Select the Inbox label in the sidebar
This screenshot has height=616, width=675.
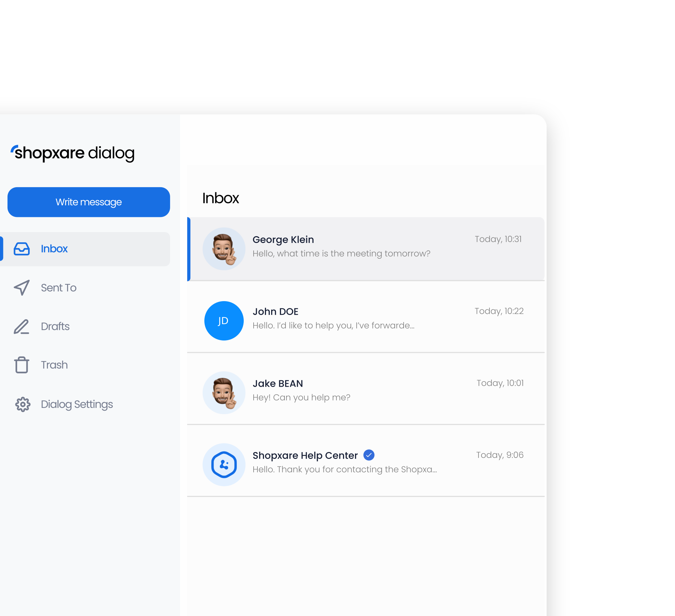(x=54, y=249)
